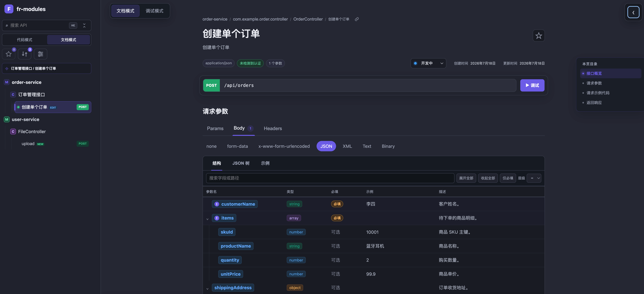Click the 订单管理接口 class icon

point(13,95)
